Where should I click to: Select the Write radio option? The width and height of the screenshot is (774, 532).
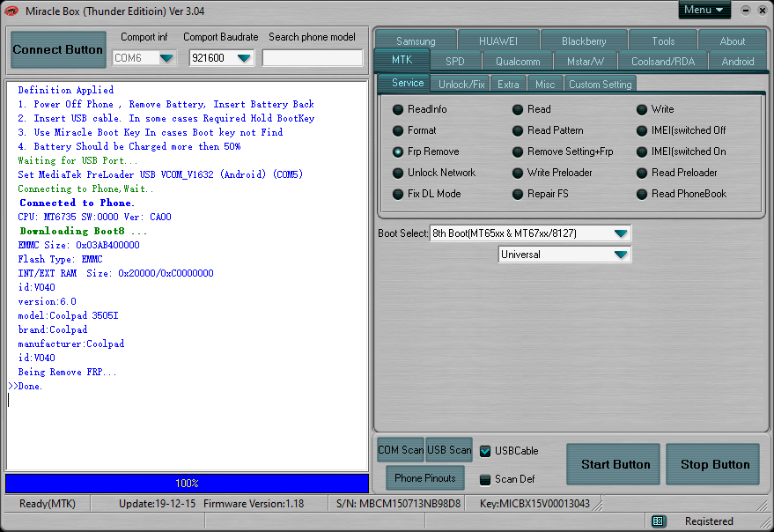(655, 109)
